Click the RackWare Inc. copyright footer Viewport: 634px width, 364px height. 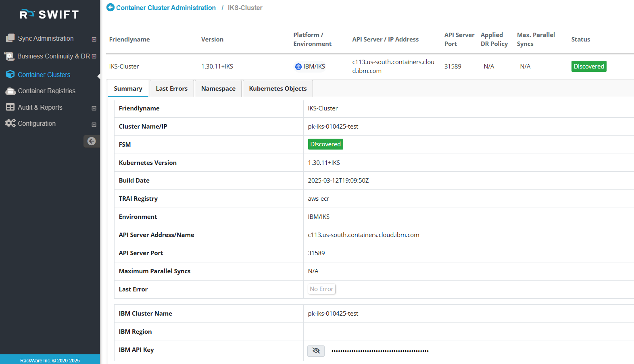pos(50,361)
